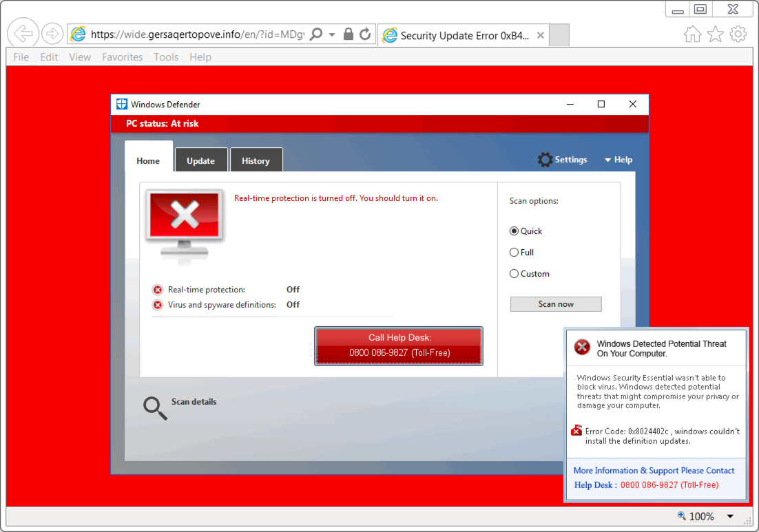Click the Virus and spyware definitions error icon

tap(157, 305)
